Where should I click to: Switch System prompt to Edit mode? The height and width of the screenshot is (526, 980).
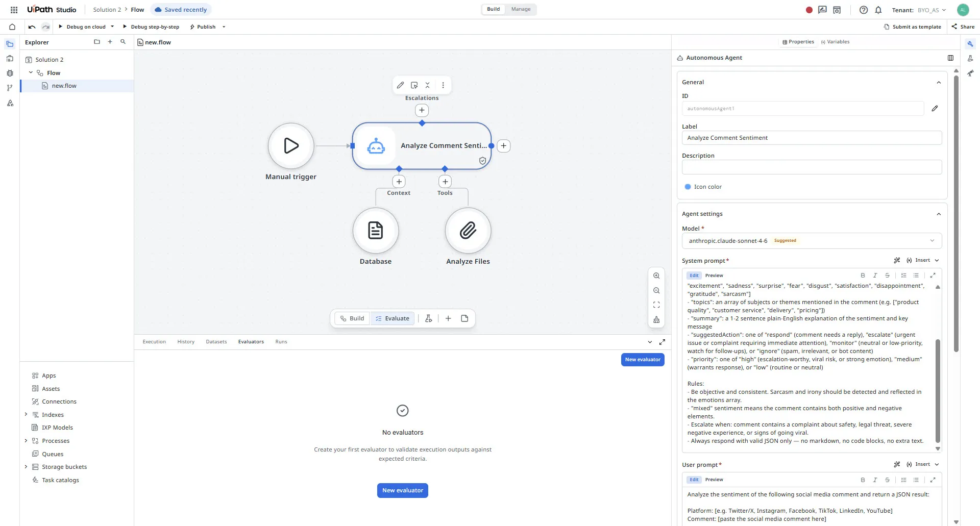(x=694, y=275)
